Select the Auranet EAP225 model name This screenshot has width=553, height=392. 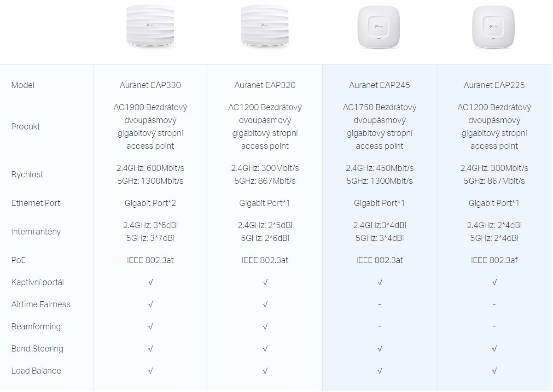click(x=494, y=85)
